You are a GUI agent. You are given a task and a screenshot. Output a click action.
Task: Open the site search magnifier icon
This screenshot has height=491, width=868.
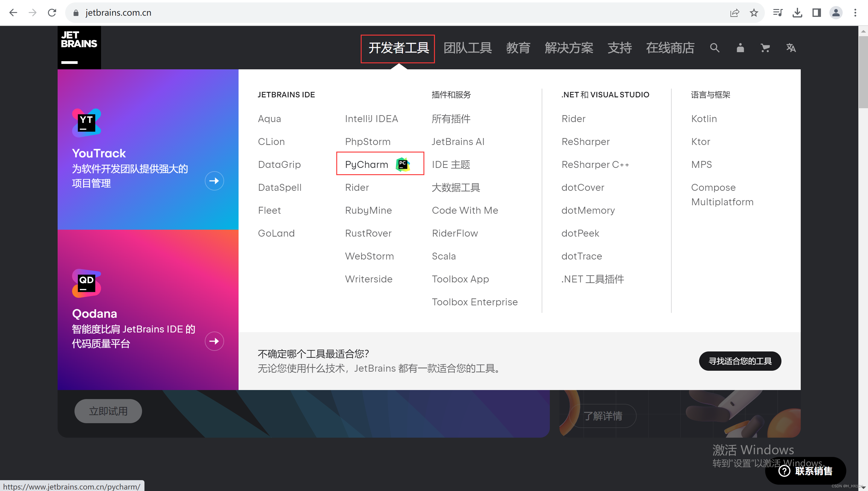(x=714, y=48)
